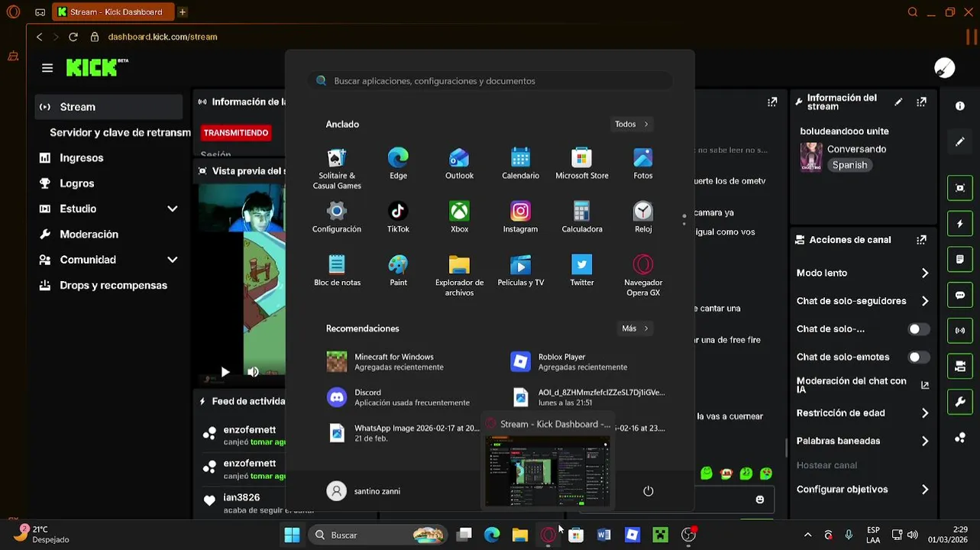Open new browser tab with plus
Screen dimensions: 980x550
tap(183, 12)
